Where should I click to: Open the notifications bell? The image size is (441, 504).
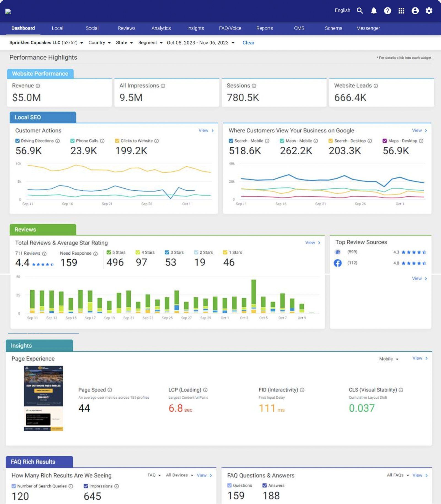tap(374, 11)
